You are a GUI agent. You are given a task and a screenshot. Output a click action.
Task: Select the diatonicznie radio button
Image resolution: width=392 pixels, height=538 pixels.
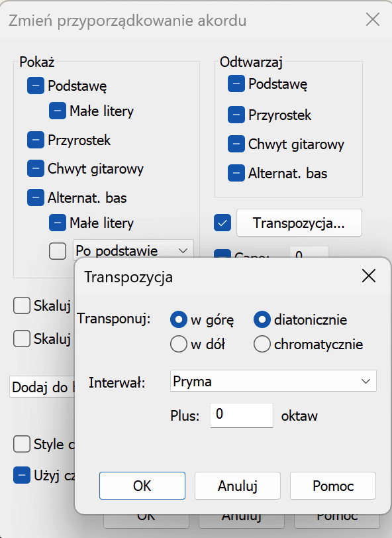pyautogui.click(x=262, y=319)
